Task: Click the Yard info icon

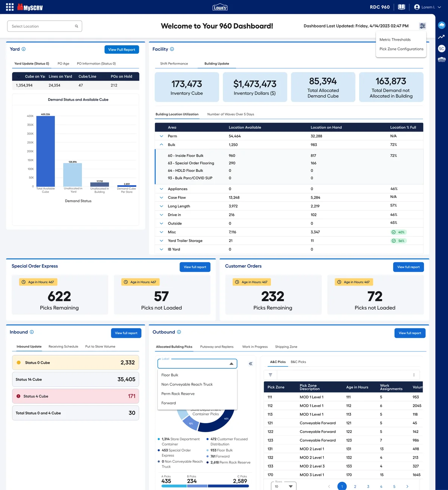Action: click(24, 49)
